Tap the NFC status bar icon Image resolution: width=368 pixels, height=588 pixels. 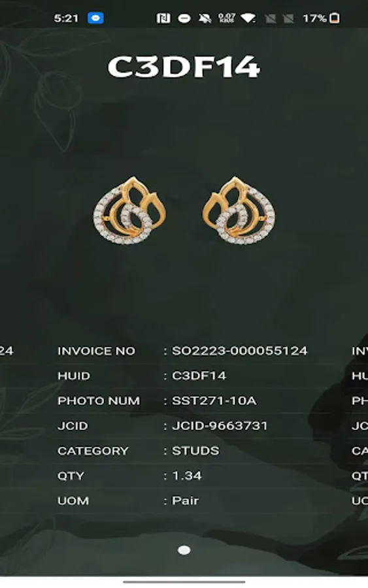click(x=163, y=18)
